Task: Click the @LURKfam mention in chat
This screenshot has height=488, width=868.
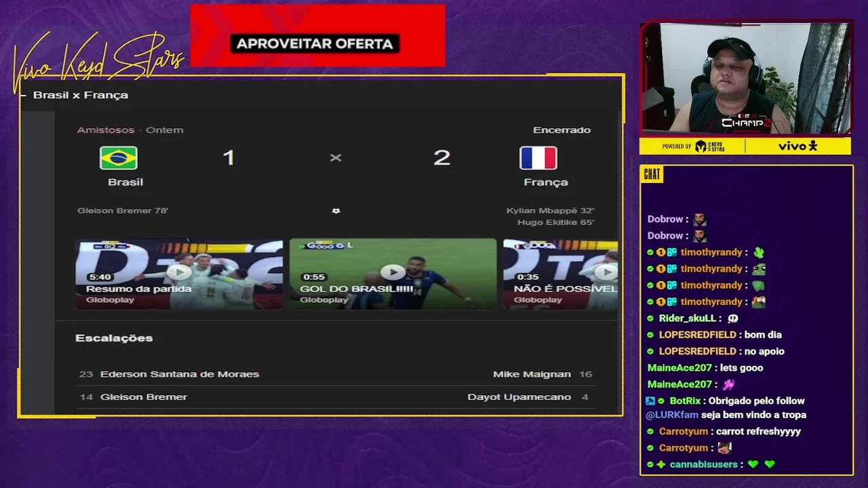Action: coord(672,415)
